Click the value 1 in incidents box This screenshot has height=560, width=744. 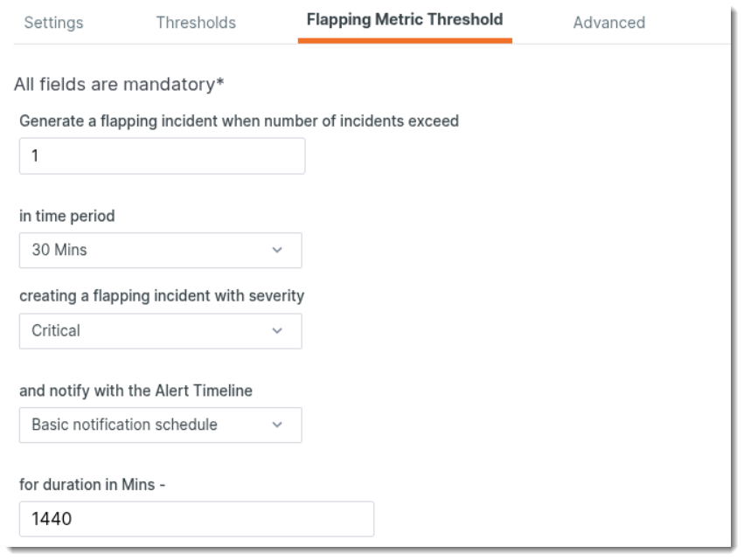point(35,157)
